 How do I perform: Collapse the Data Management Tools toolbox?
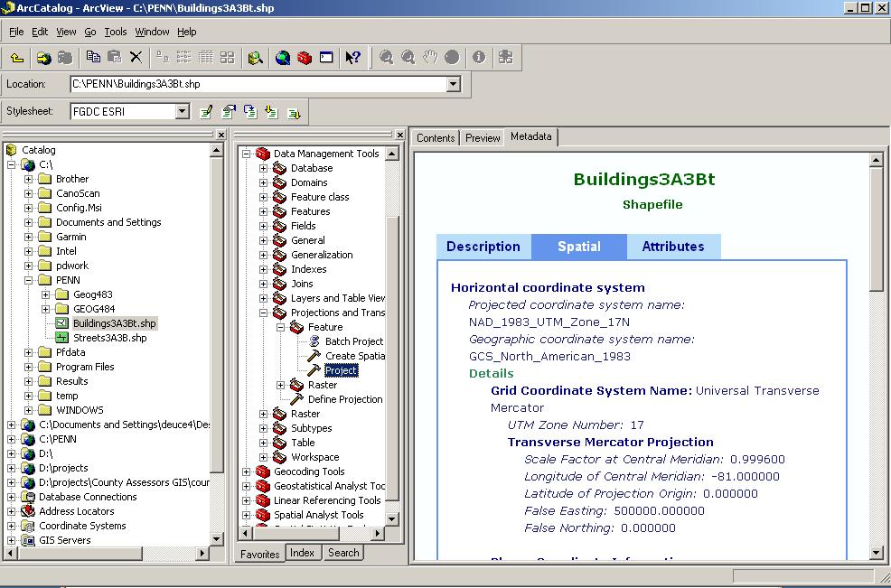tap(246, 154)
